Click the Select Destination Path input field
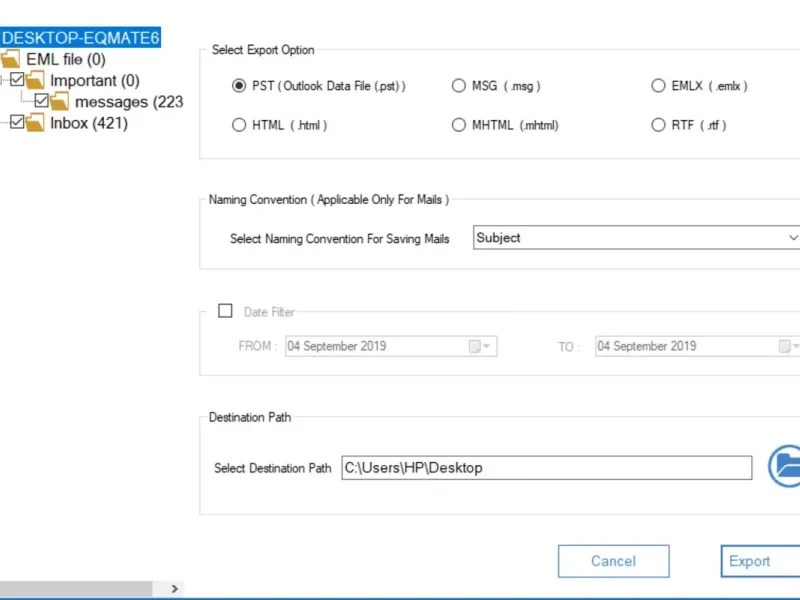Screen dimensions: 800x600 546,468
